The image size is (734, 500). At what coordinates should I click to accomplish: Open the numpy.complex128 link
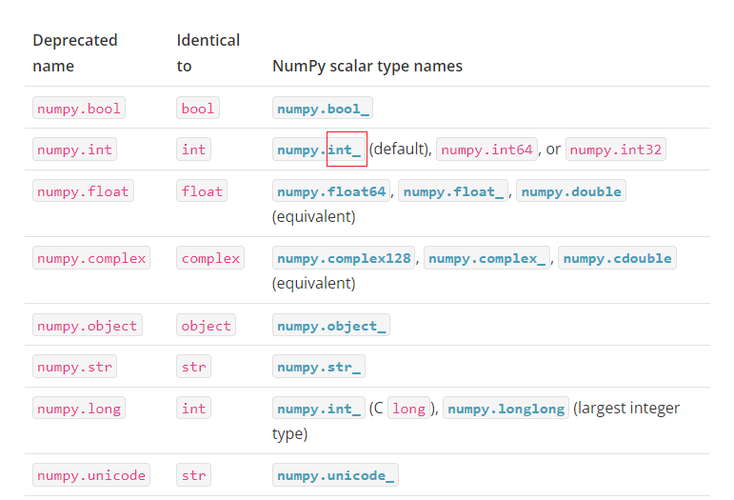click(x=344, y=258)
